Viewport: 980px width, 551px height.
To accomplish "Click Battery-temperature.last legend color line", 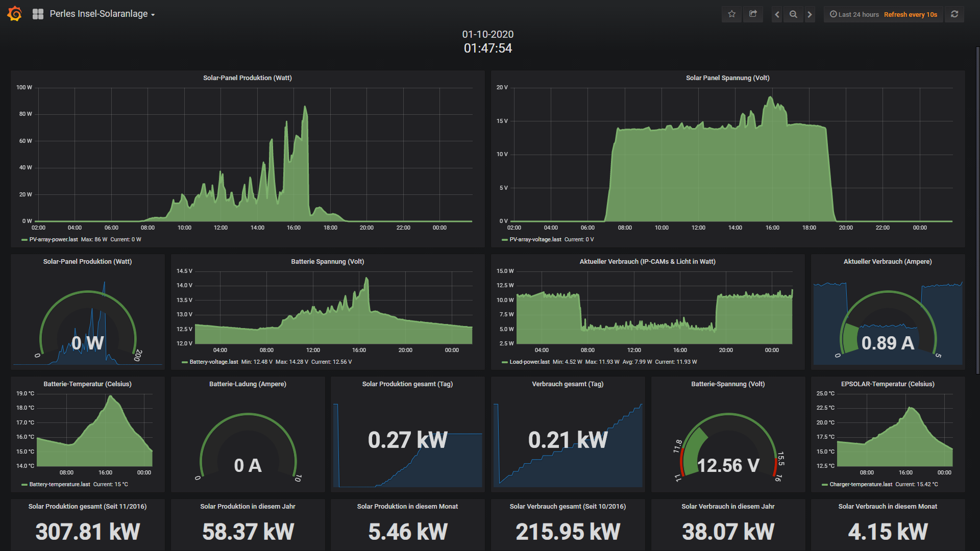I will [24, 485].
